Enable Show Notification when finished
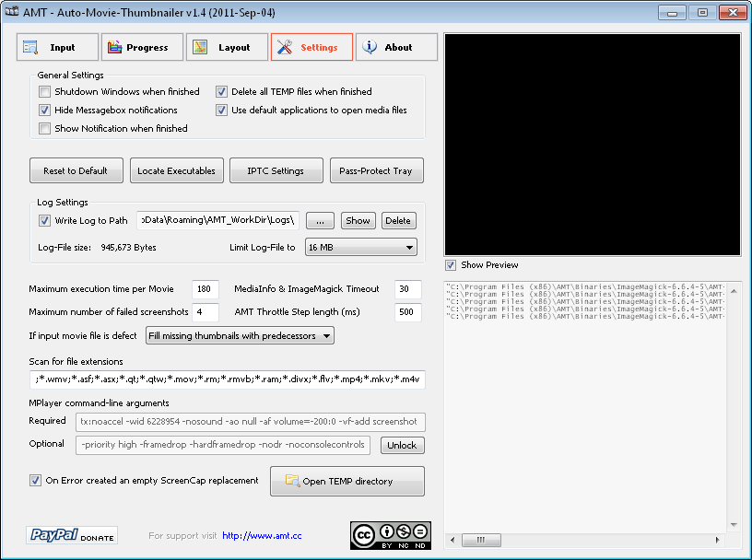 point(44,129)
